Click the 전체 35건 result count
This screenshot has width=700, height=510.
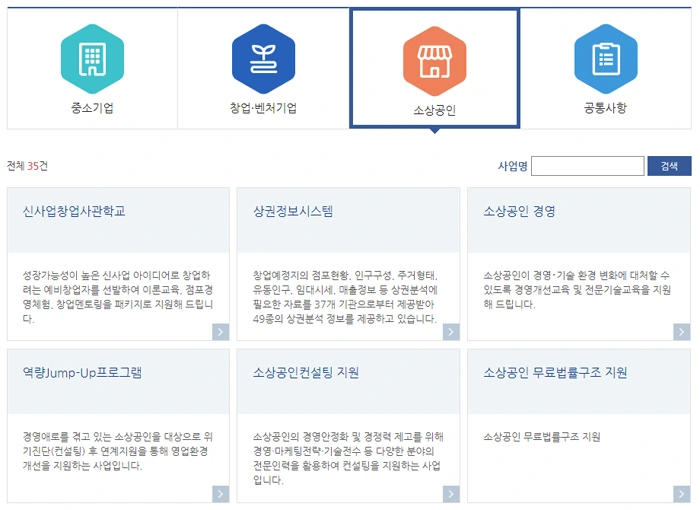(27, 166)
